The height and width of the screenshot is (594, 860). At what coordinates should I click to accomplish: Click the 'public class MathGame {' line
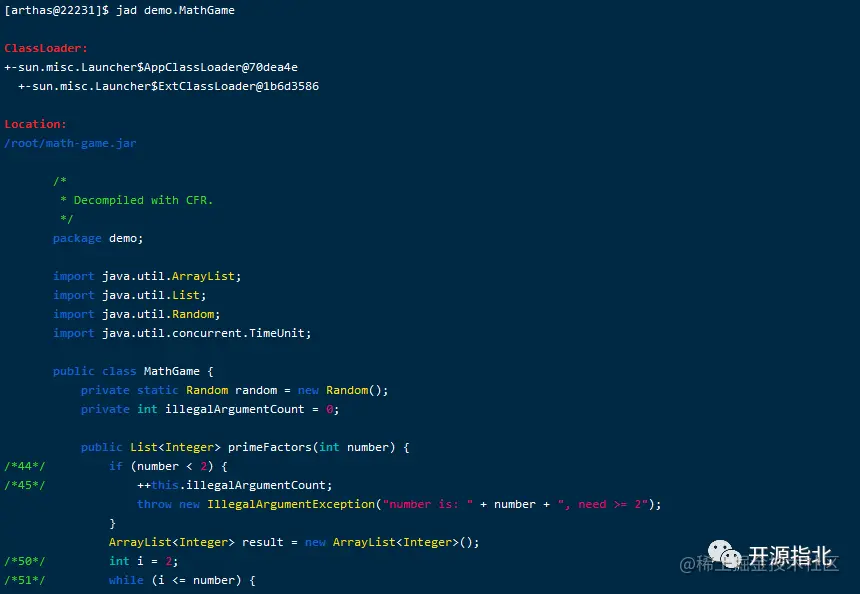(x=133, y=371)
